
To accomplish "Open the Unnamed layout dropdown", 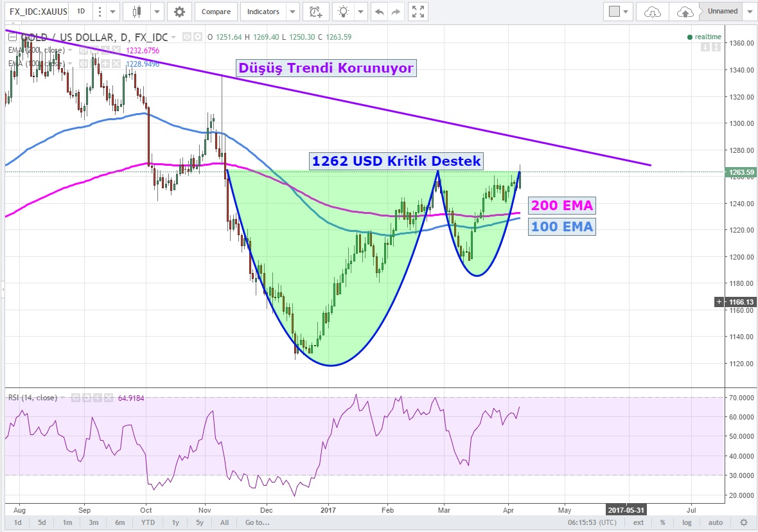I will (750, 12).
